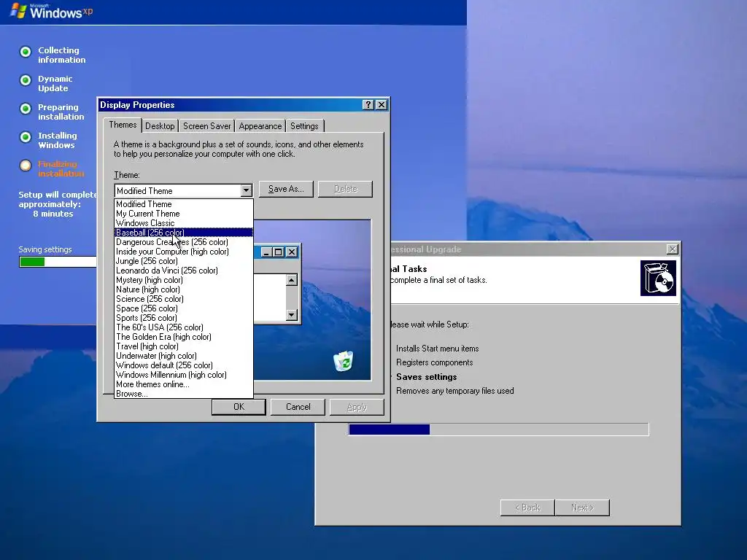Click Removes any temporary files used

pos(455,391)
